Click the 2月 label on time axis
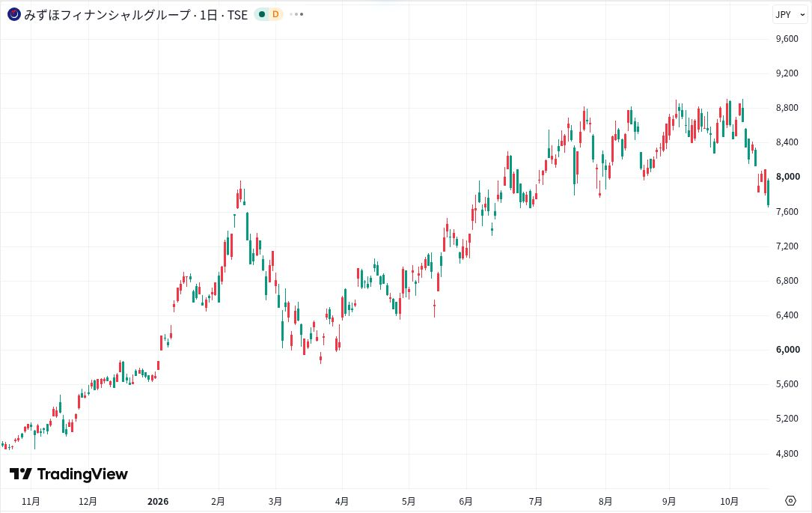The image size is (812, 513). (x=218, y=502)
